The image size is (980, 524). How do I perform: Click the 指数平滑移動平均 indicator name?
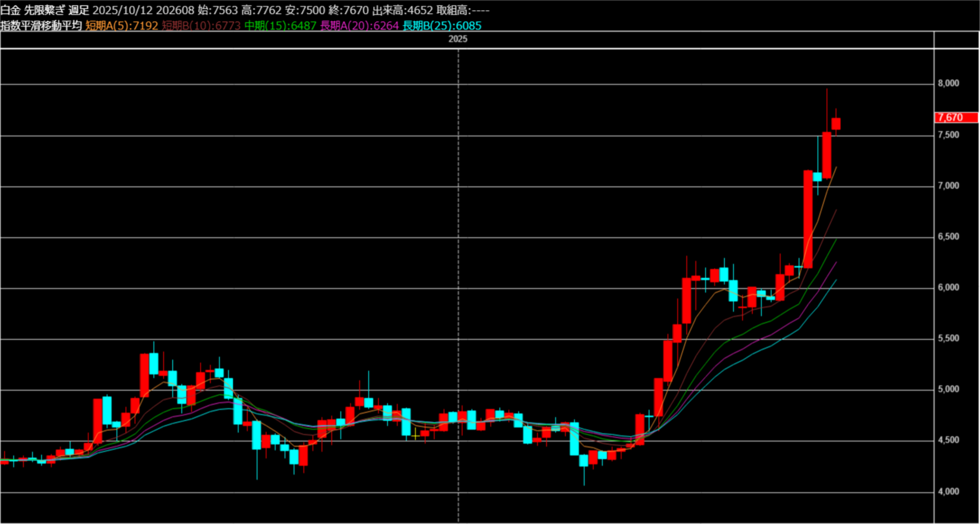pyautogui.click(x=41, y=26)
